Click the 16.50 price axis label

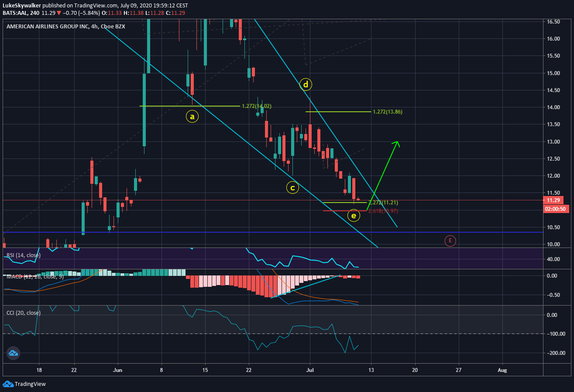tap(553, 21)
